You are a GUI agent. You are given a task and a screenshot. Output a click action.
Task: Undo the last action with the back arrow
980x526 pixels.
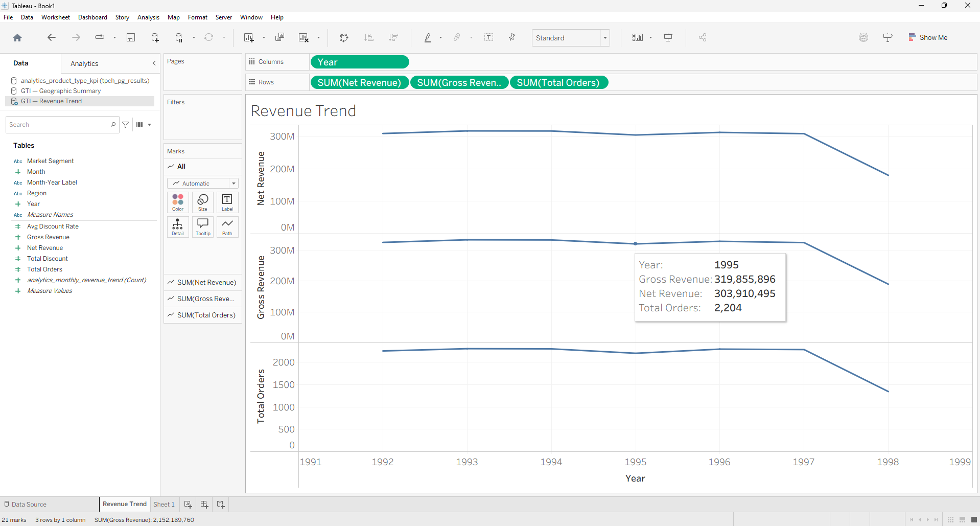point(51,37)
